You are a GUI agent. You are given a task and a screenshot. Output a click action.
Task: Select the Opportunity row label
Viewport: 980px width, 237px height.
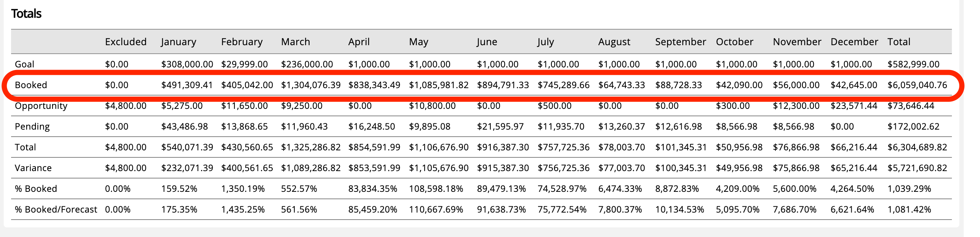41,106
